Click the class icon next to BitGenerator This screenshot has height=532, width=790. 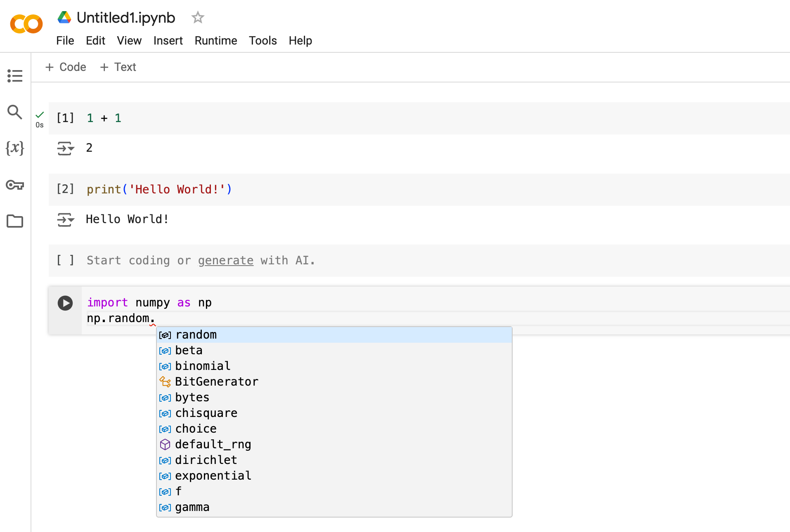[165, 382]
